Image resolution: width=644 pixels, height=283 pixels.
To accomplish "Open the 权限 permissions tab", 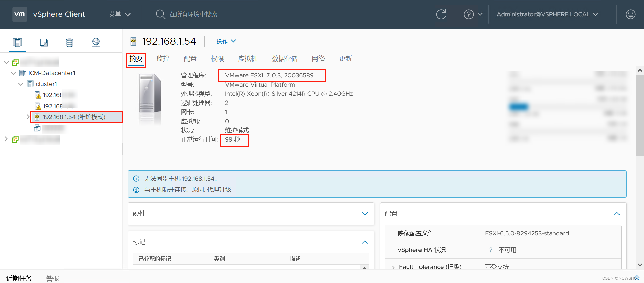I will point(217,59).
